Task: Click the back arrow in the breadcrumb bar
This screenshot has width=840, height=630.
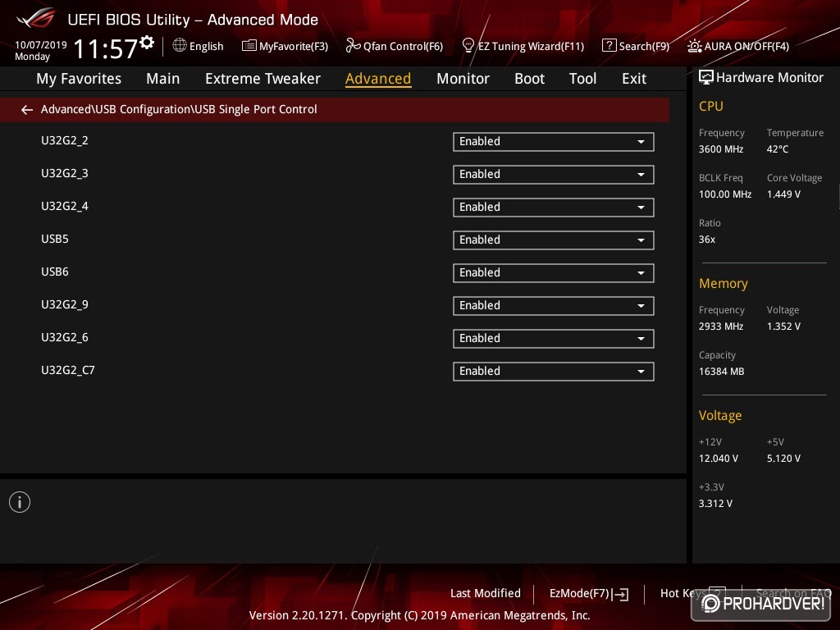Action: point(27,110)
